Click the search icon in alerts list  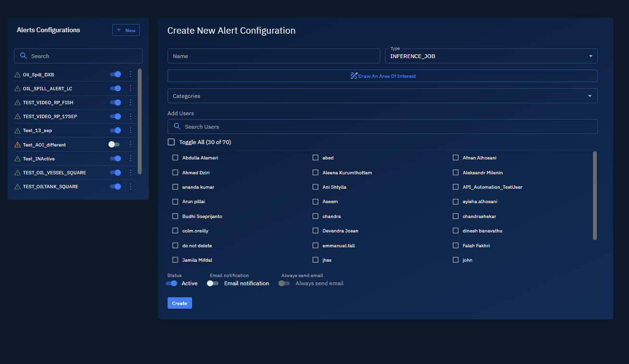click(24, 56)
